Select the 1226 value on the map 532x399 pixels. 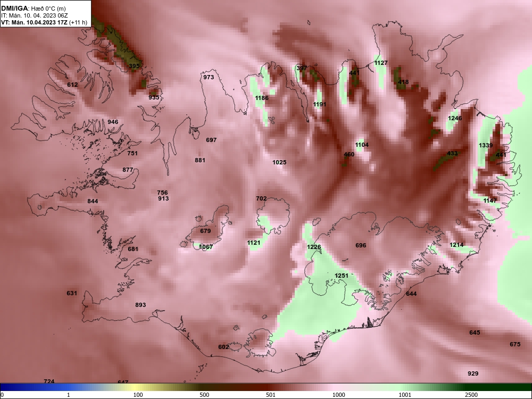pos(314,247)
